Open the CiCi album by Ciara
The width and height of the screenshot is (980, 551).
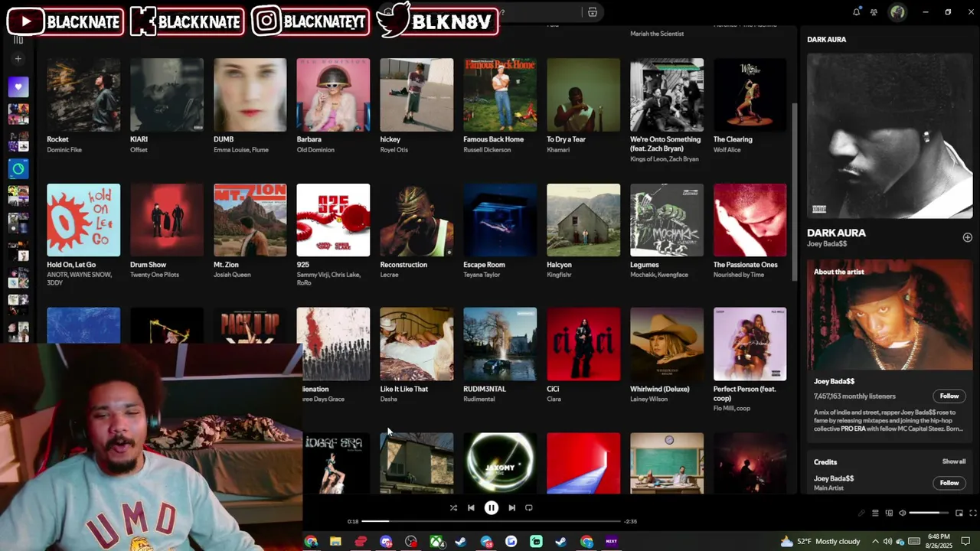click(x=583, y=344)
